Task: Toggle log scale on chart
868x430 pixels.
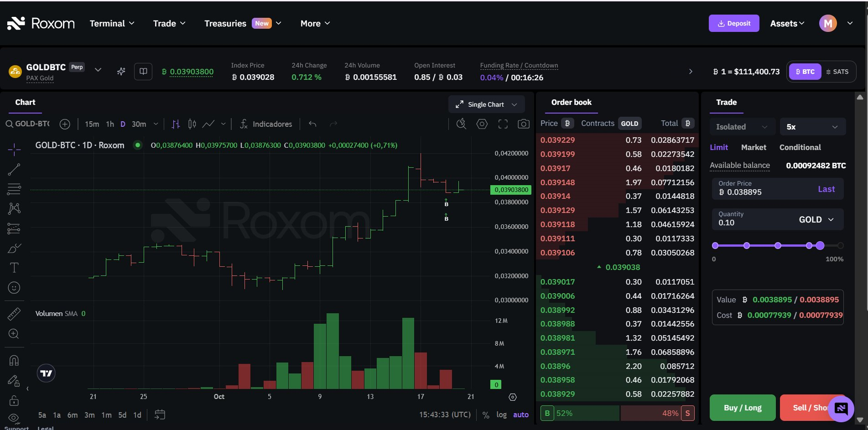Action: (501, 414)
